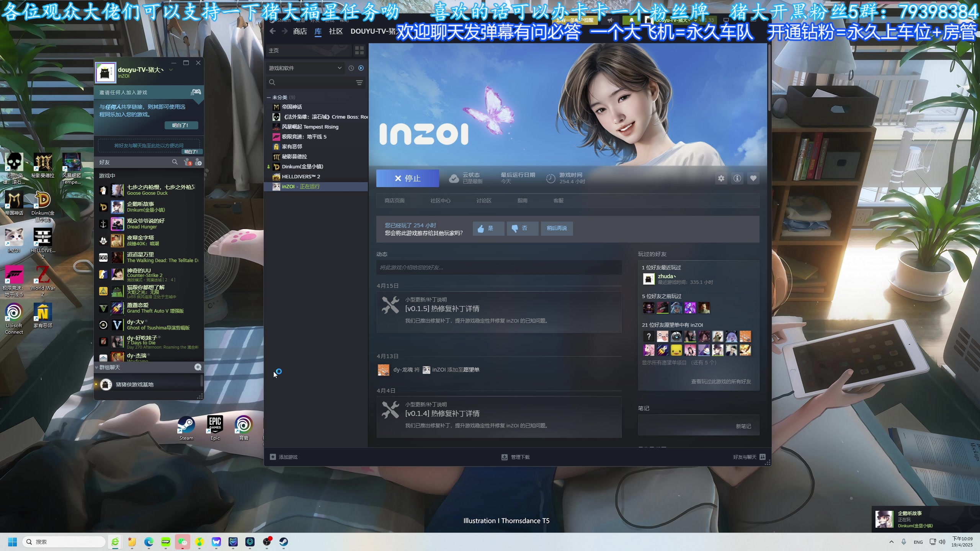Click the Windows Start button

(13, 542)
